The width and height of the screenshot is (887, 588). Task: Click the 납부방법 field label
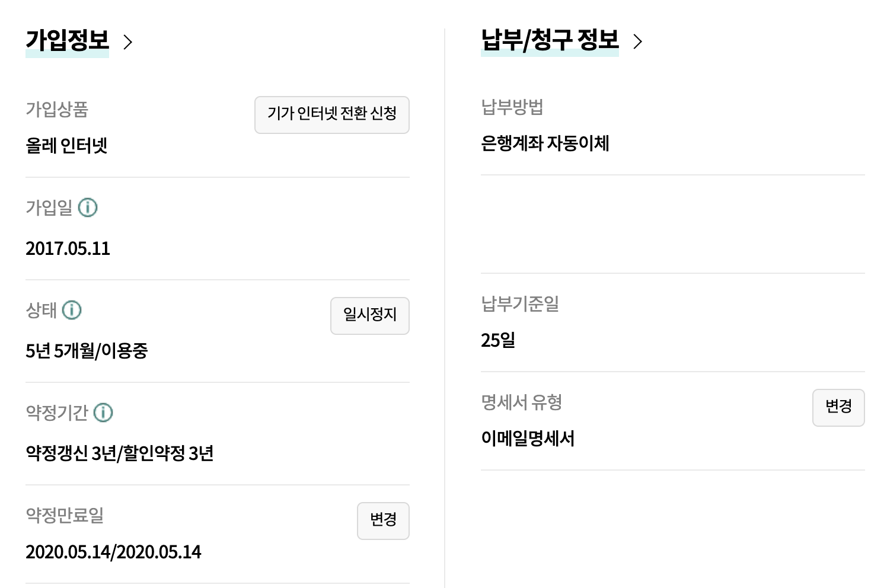pos(512,107)
